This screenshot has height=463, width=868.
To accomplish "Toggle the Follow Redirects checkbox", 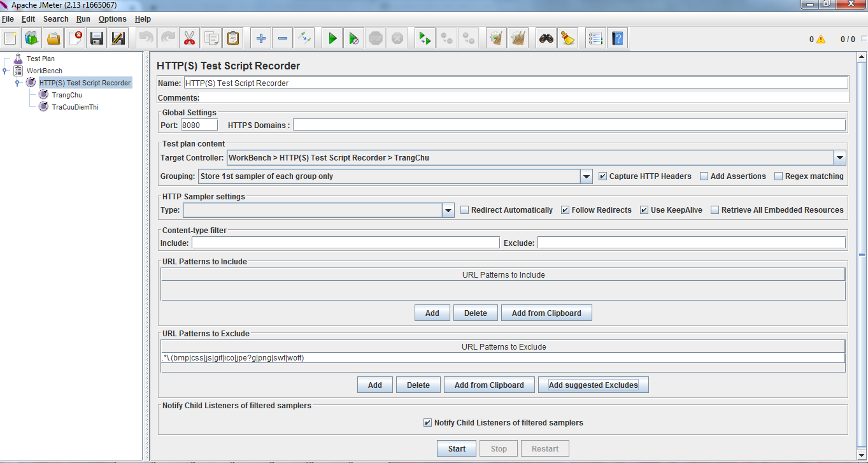I will click(x=565, y=210).
